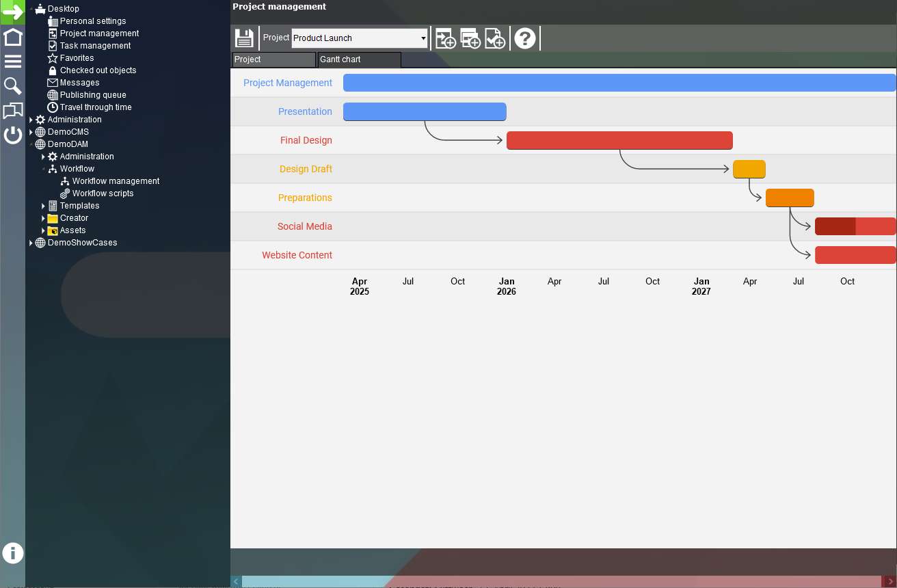Click the add milestone document icon

point(494,38)
